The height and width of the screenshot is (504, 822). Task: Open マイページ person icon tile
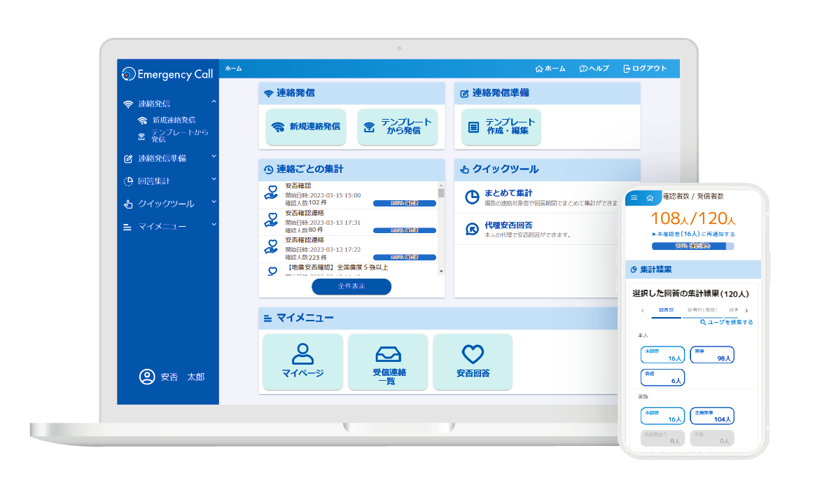[x=302, y=361]
